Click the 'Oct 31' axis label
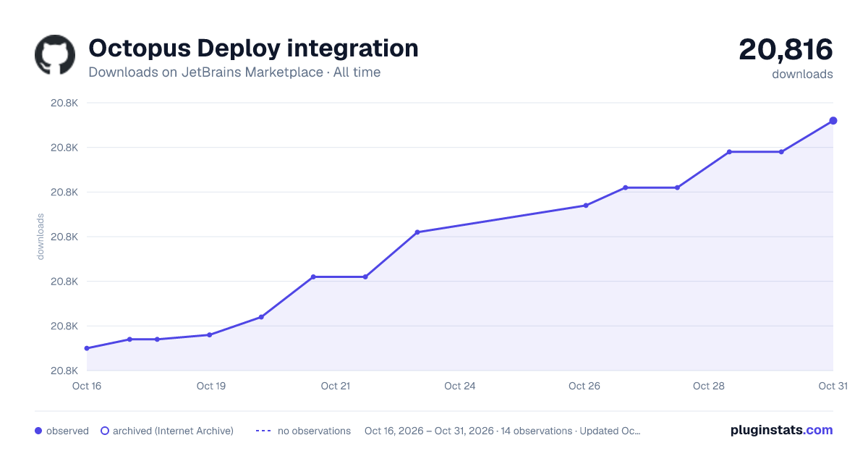This screenshot has height=456, width=868. [x=833, y=386]
